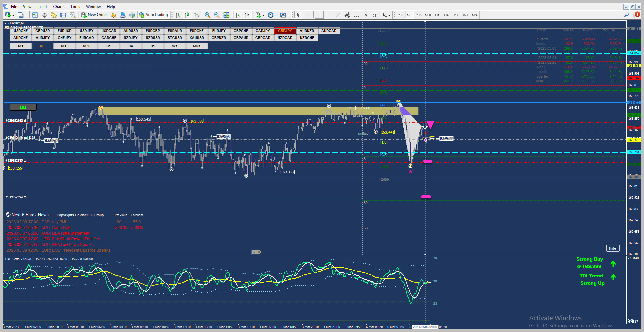Open the search magnifier in toolbar
The image size is (644, 332).
coord(626,15)
